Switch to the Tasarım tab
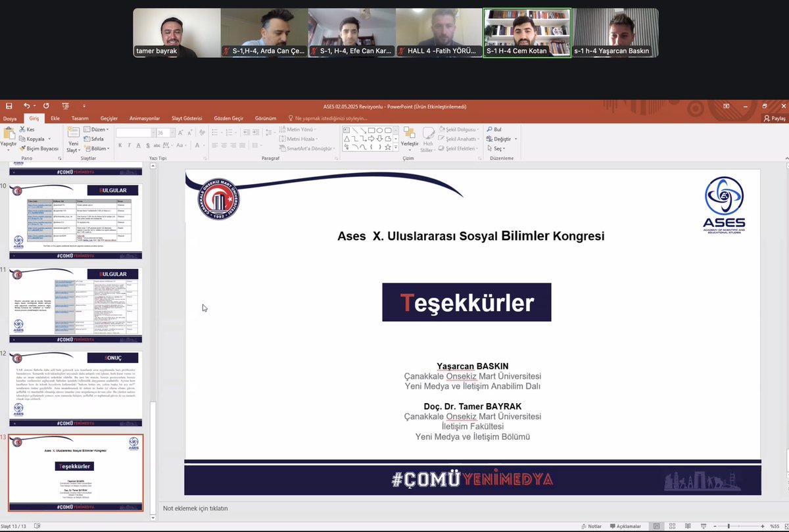 pyautogui.click(x=80, y=118)
